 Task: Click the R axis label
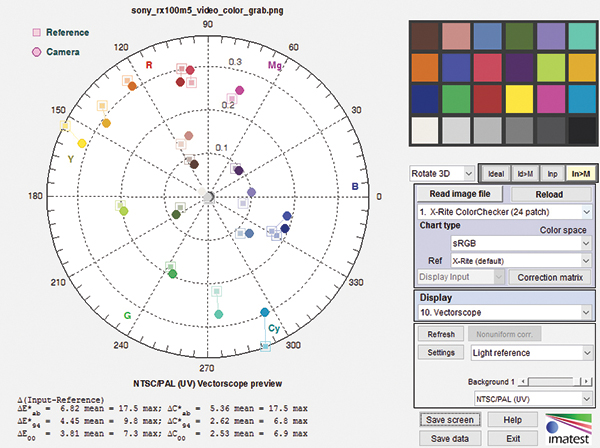[x=149, y=65]
